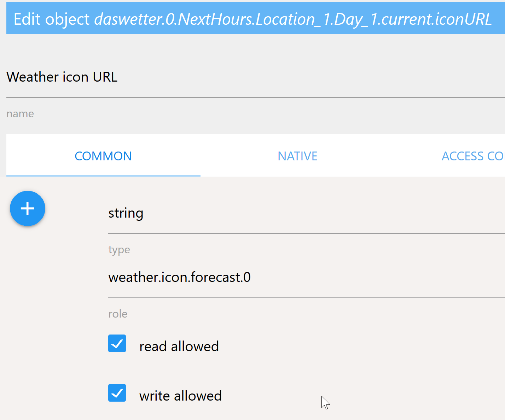Click the blue plus add button
The width and height of the screenshot is (505, 420).
click(x=28, y=208)
